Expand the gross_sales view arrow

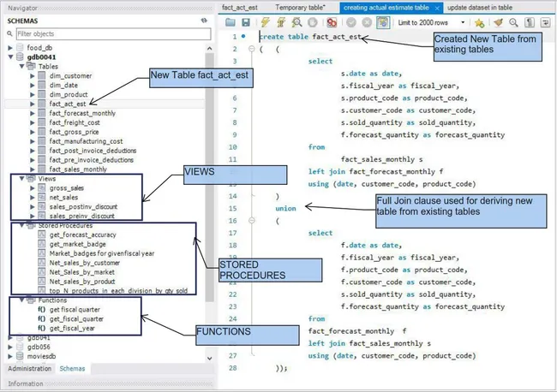33,188
